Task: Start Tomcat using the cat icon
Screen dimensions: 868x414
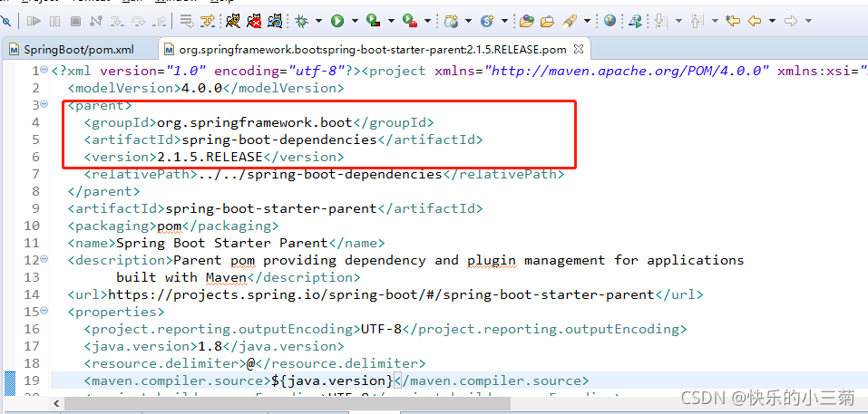Action: [233, 21]
